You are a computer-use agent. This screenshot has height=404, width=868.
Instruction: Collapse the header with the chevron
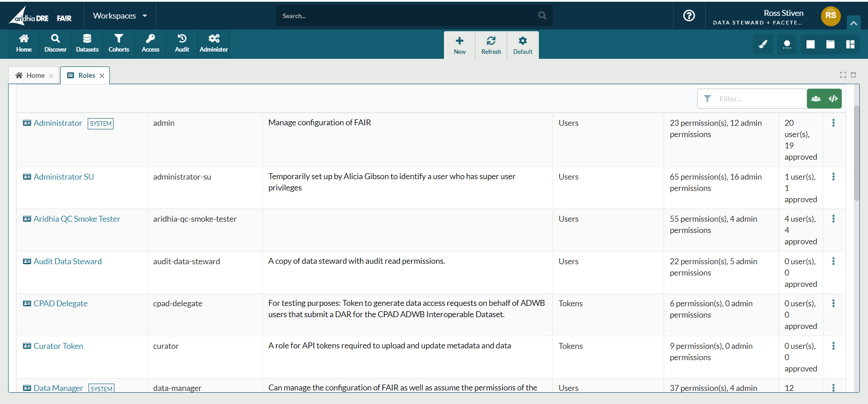tap(853, 23)
